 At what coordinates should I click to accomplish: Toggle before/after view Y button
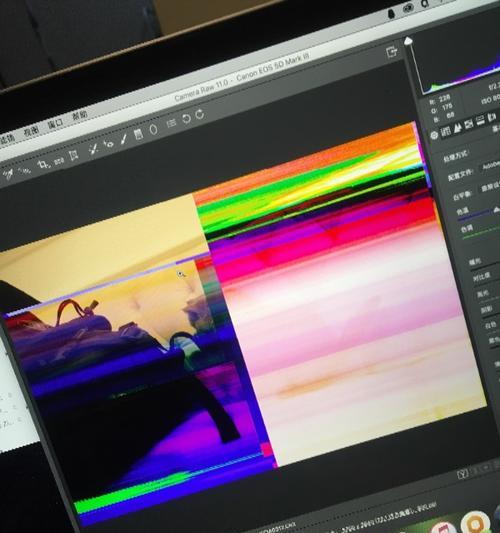click(x=463, y=474)
